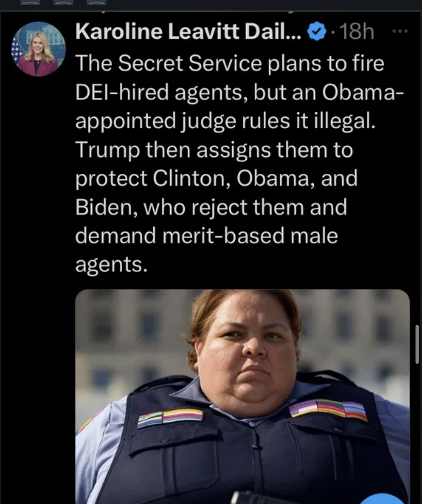The width and height of the screenshot is (422, 504).
Task: Open the three-dot more options menu
Action: tap(400, 32)
